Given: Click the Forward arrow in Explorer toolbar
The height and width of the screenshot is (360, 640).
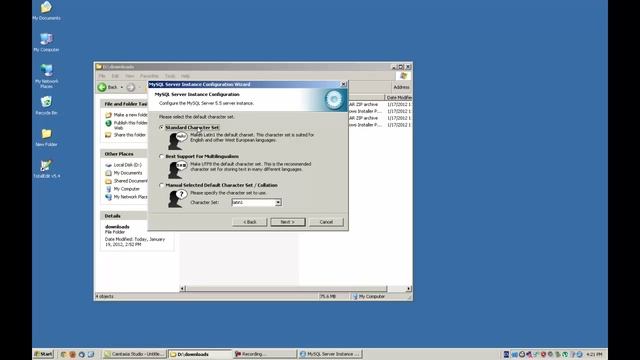Looking at the screenshot, I should 131,87.
